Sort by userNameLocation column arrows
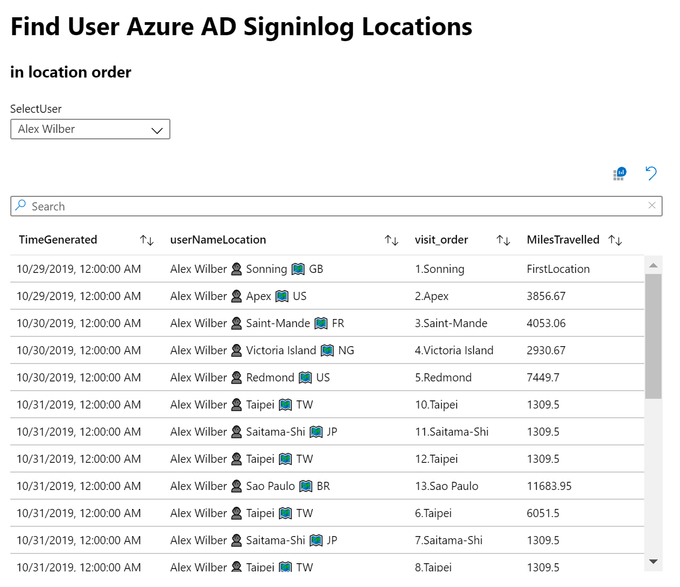 pyautogui.click(x=391, y=240)
